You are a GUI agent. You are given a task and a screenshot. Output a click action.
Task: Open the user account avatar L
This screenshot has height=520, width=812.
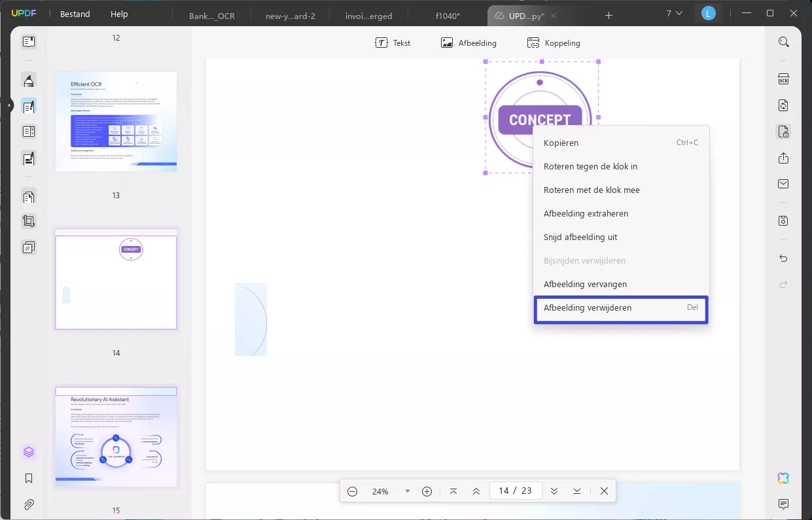708,14
